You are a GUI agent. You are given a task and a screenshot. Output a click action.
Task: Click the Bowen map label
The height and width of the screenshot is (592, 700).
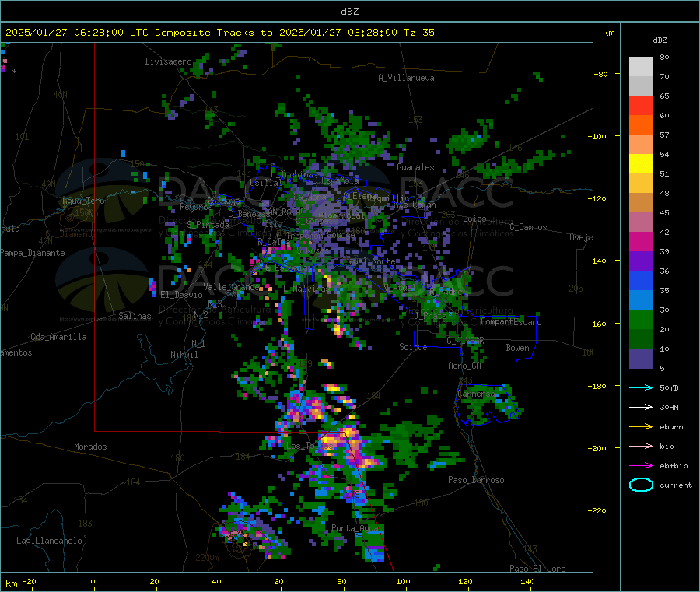518,348
